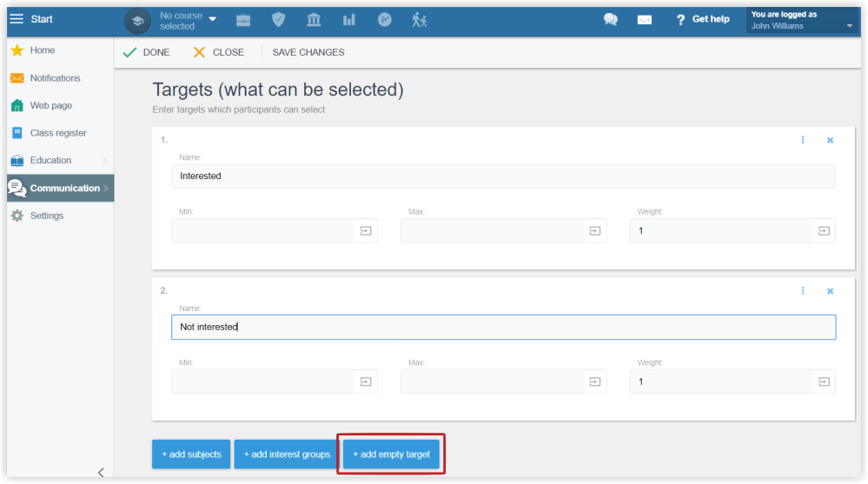Screen dimensions: 868x484
Task: Open the briefcase icon in top bar
Action: (x=243, y=21)
